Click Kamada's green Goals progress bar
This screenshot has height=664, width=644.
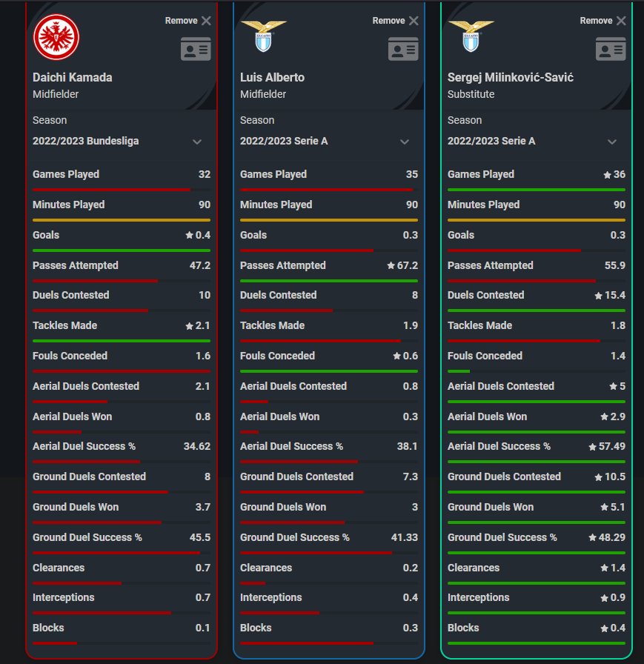(122, 250)
